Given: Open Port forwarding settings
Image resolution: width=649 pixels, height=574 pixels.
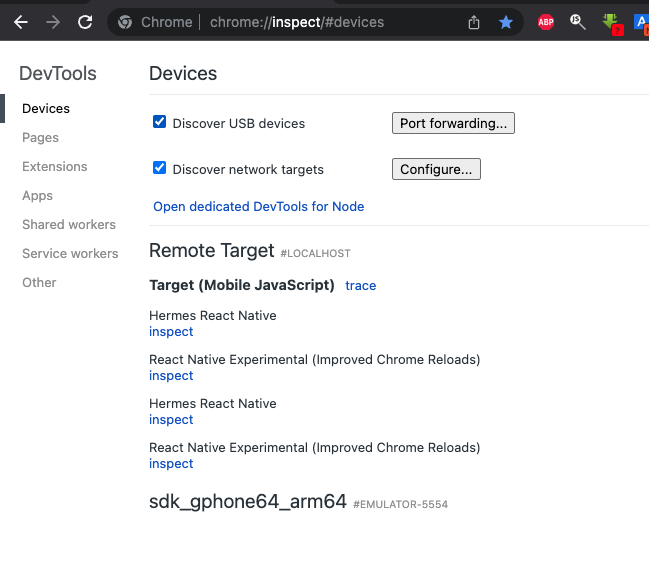Looking at the screenshot, I should (453, 123).
